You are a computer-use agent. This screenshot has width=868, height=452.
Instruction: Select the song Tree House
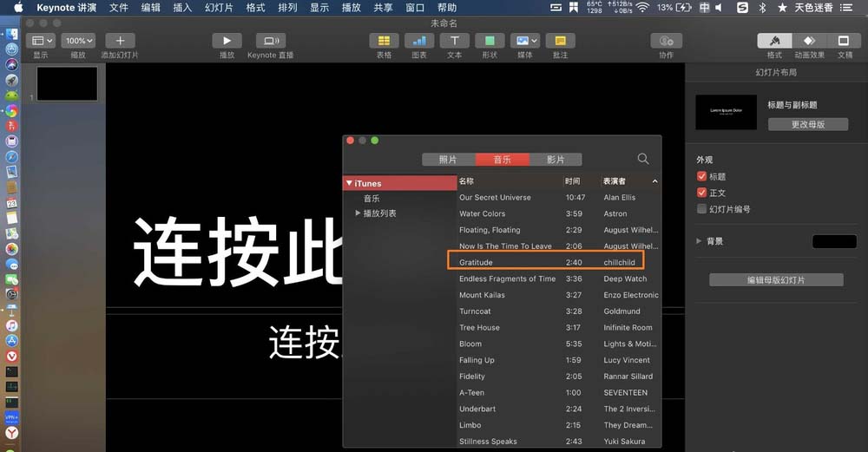point(559,328)
